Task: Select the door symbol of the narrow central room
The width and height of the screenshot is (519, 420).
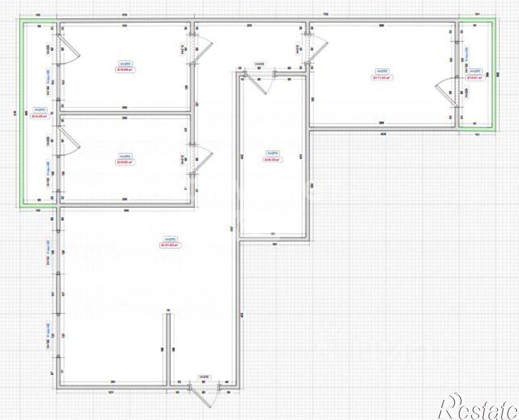Action: tap(258, 83)
